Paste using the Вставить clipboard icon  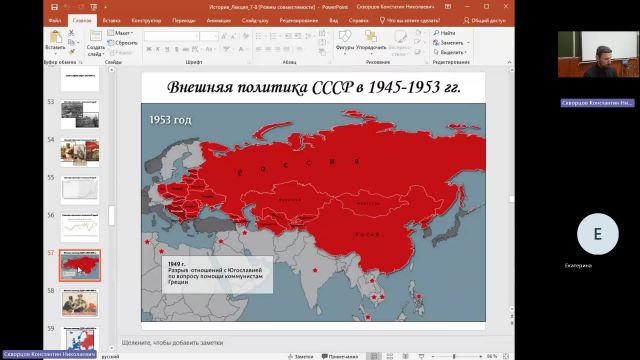[55, 41]
